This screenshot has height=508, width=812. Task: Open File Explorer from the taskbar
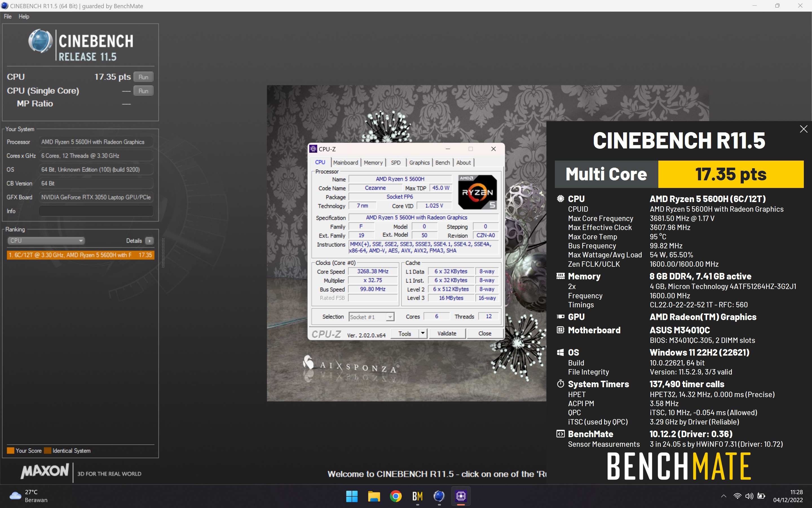pos(374,496)
